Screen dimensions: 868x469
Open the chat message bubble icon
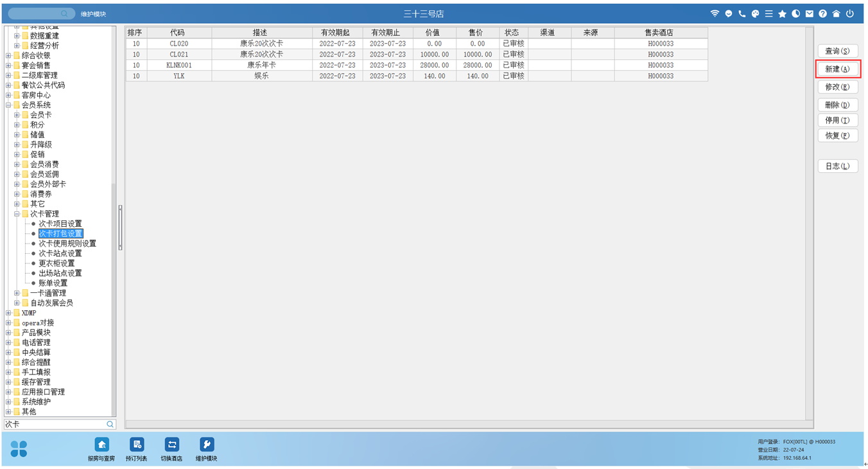click(728, 13)
